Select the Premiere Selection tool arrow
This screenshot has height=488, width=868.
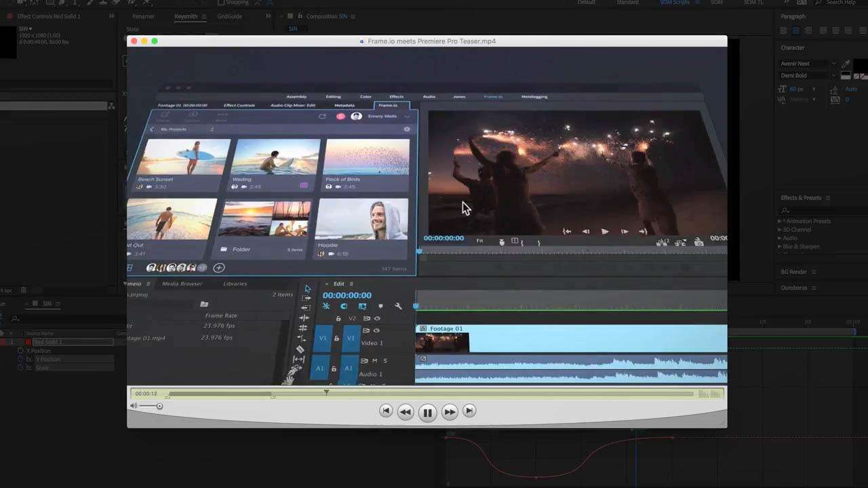click(307, 289)
